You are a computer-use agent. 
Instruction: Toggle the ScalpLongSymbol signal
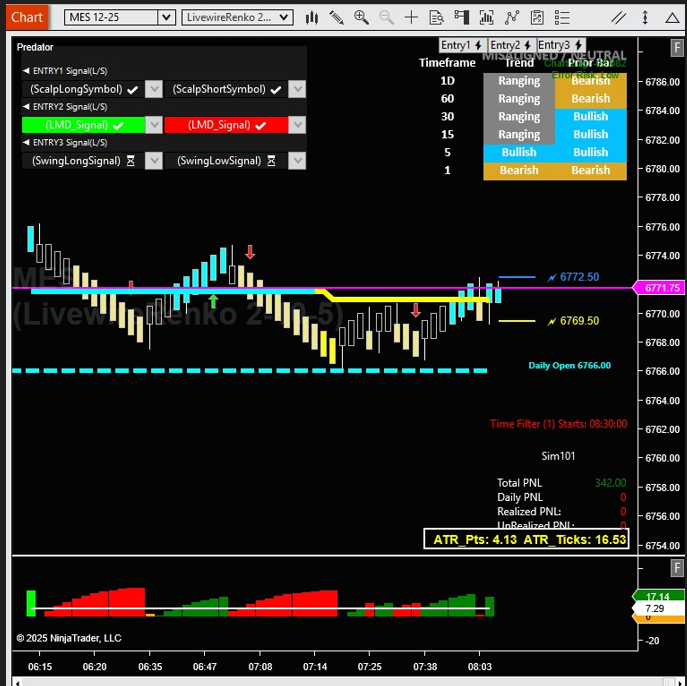pyautogui.click(x=83, y=89)
